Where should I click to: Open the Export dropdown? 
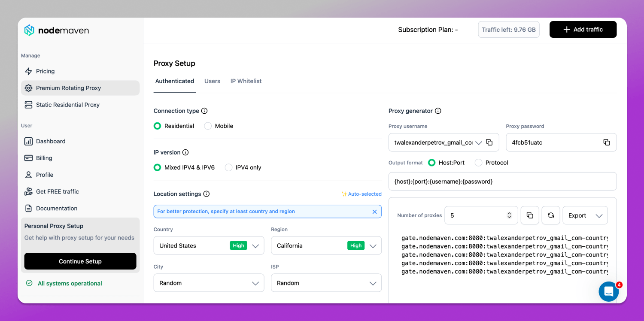pos(585,215)
